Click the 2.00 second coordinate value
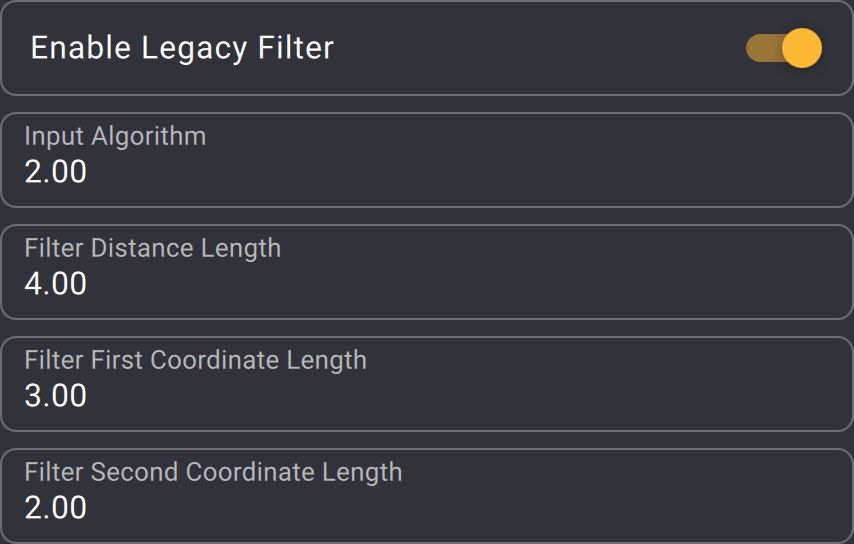Viewport: 854px width, 544px height. coord(56,508)
